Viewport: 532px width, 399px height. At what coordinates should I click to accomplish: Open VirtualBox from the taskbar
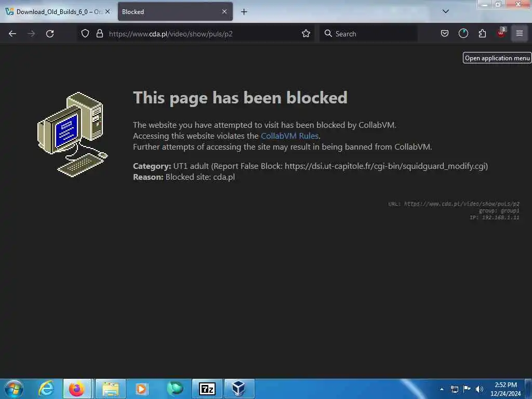(x=239, y=389)
